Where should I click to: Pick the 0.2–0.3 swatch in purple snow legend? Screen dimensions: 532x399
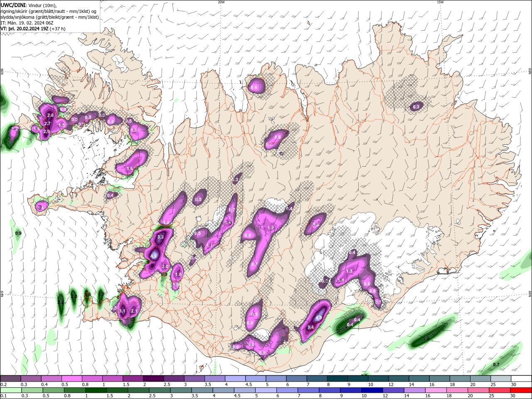tap(10, 379)
